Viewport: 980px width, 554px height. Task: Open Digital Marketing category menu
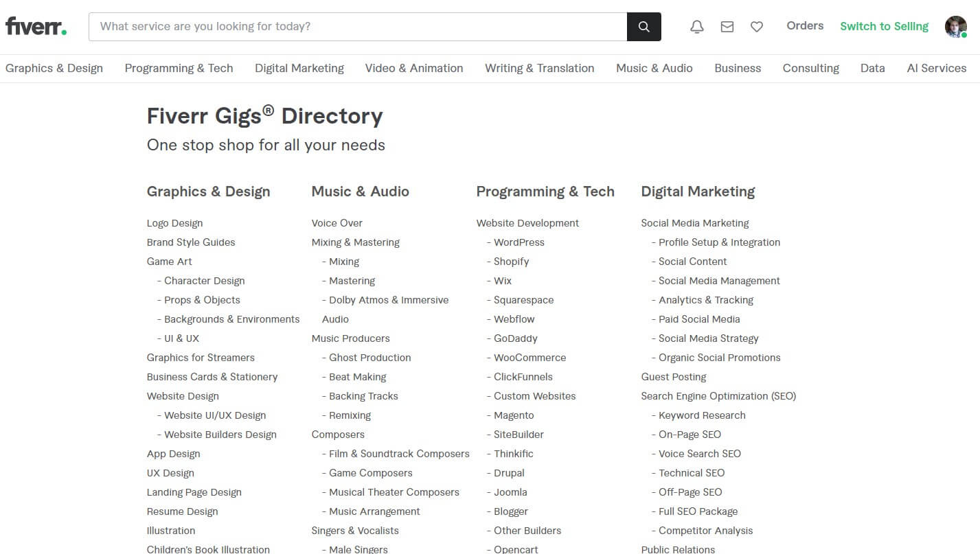tap(299, 68)
